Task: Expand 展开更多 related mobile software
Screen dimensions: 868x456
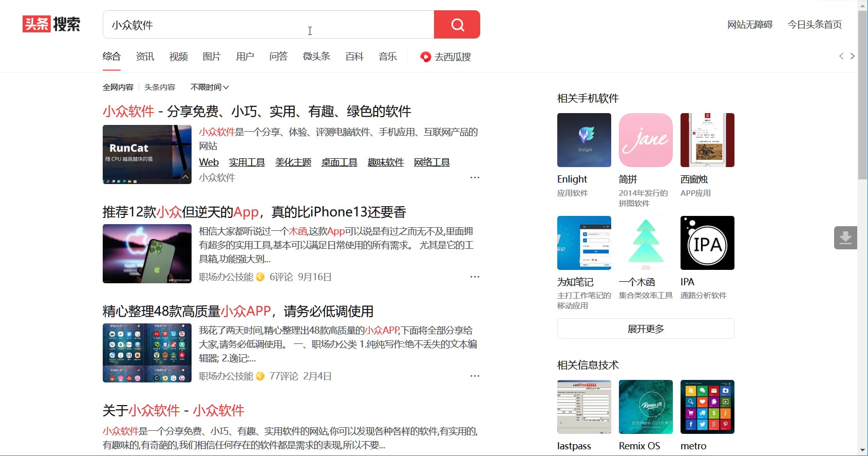Action: pyautogui.click(x=646, y=329)
